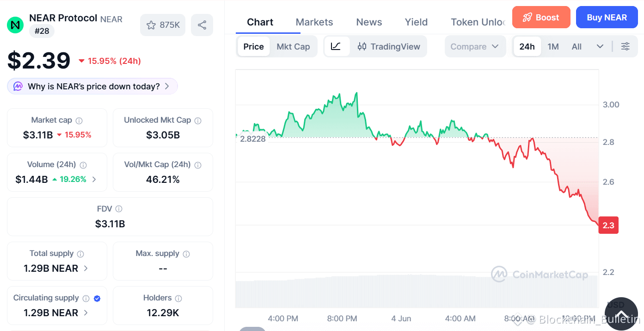
Task: Click the $3.05B unlocked market cap value
Action: pos(163,135)
